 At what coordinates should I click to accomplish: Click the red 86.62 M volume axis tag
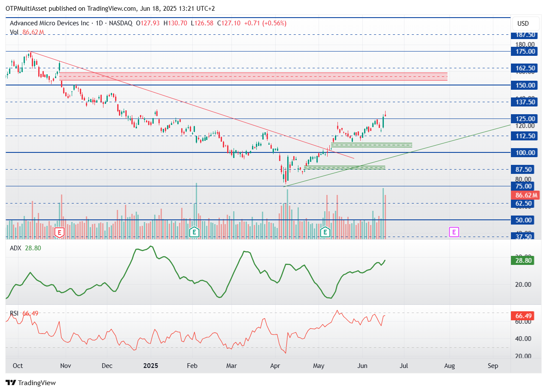tap(526, 195)
